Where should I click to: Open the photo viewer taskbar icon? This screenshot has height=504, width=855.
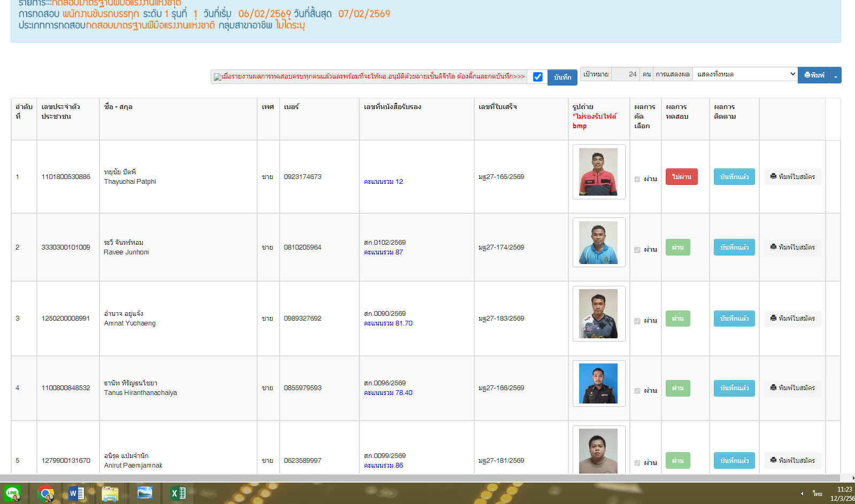click(144, 493)
